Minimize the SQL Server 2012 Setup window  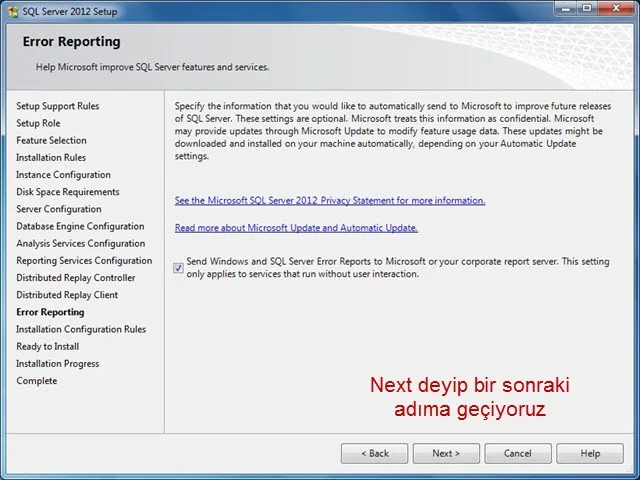tap(566, 8)
